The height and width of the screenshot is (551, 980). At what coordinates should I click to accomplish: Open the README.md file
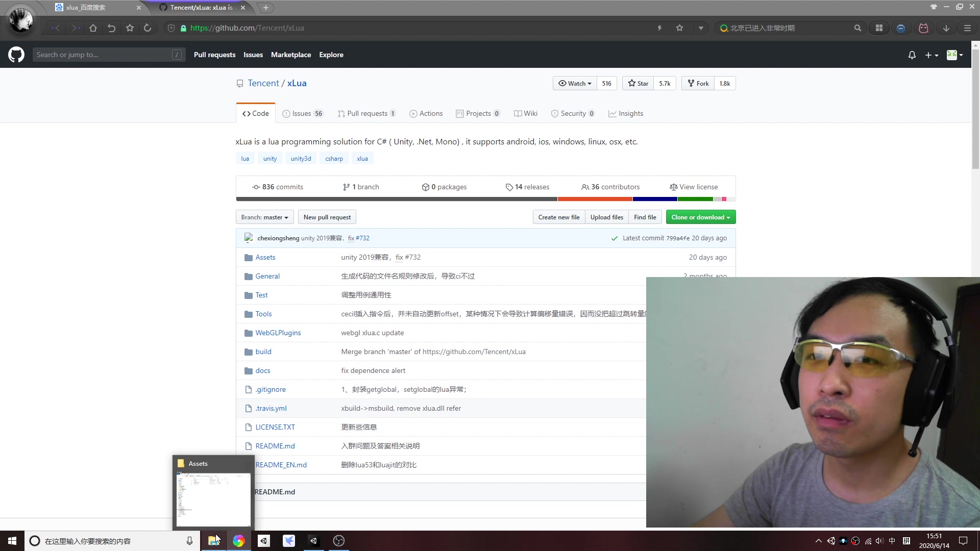[x=275, y=445]
